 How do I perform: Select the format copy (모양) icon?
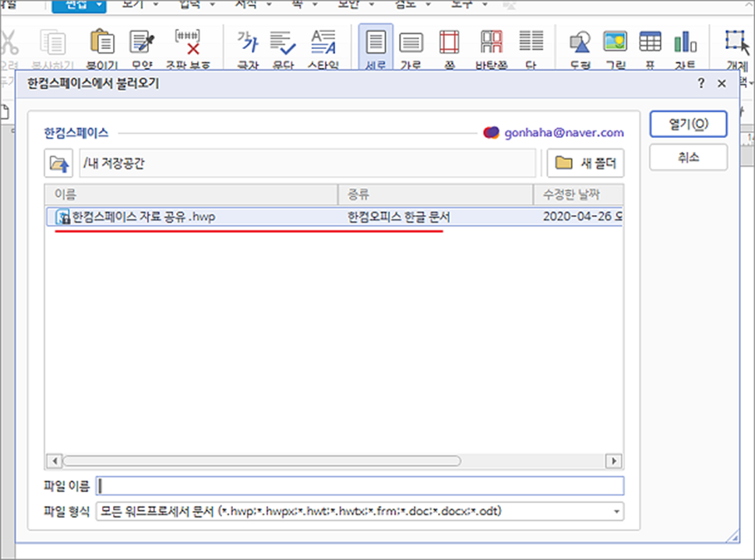point(142,42)
